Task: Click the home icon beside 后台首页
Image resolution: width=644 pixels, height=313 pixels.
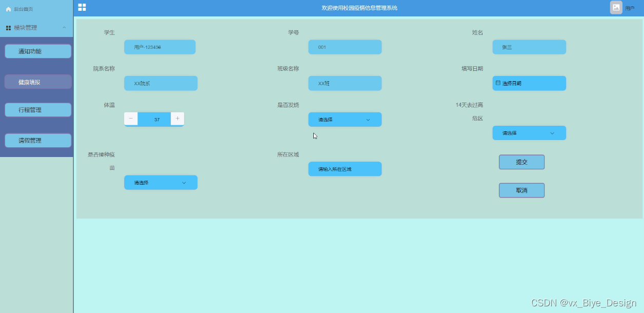Action: tap(8, 9)
